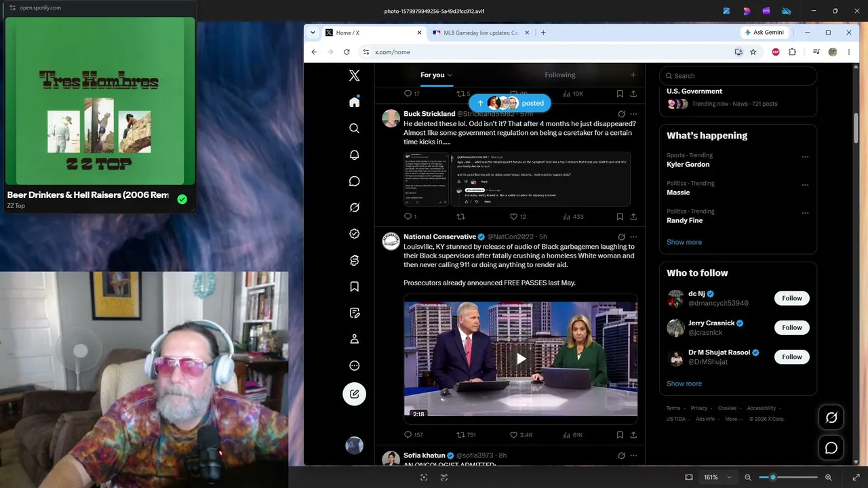Open floating Grok button at bottom right
Viewport: 868px width, 488px height.
tap(831, 418)
